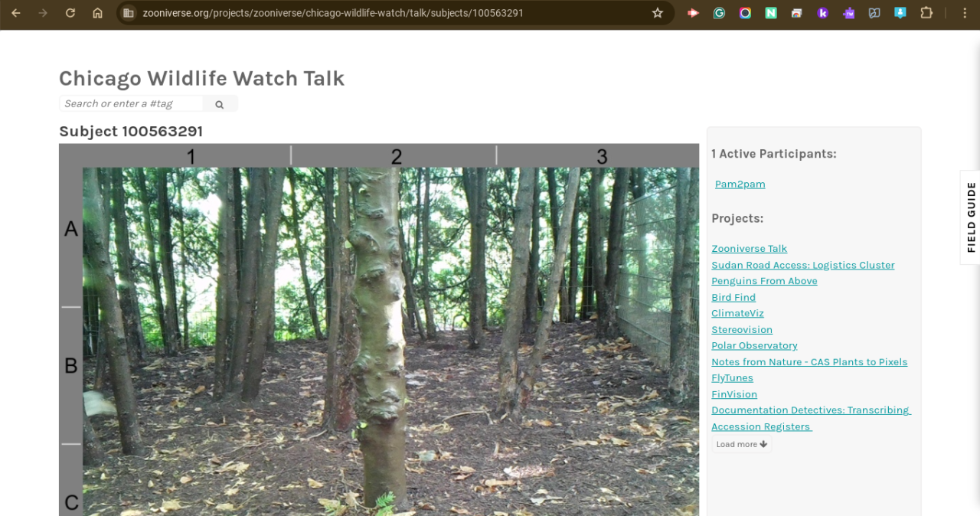Click the subject forest camera-trap image
This screenshot has height=516, width=980.
(379, 330)
